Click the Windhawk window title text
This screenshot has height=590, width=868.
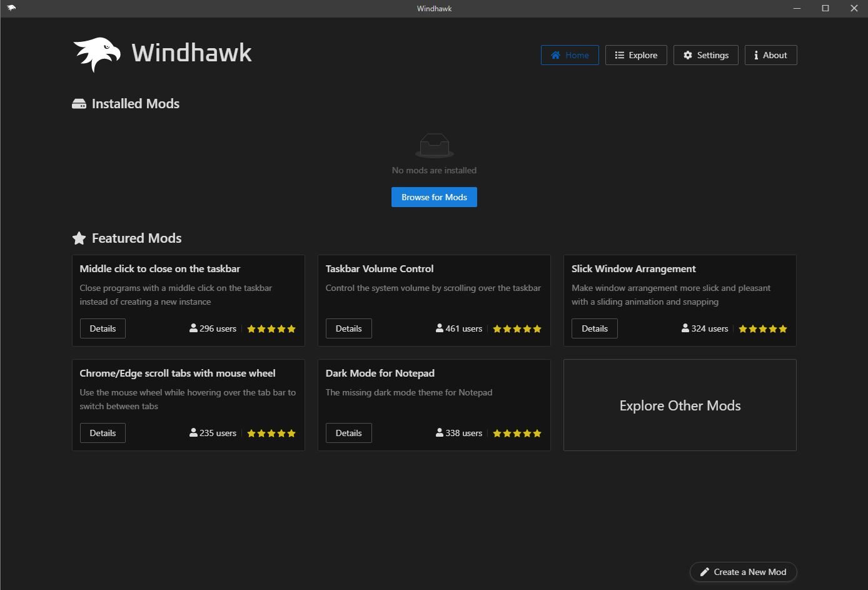coord(434,8)
